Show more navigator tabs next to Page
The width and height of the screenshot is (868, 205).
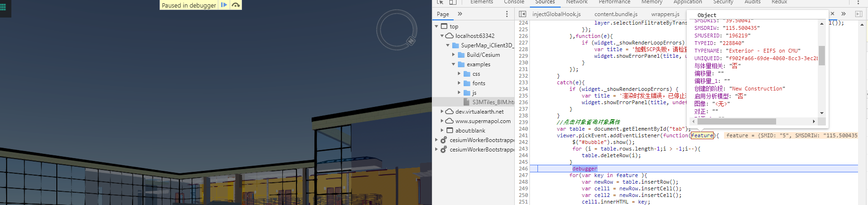click(x=460, y=14)
